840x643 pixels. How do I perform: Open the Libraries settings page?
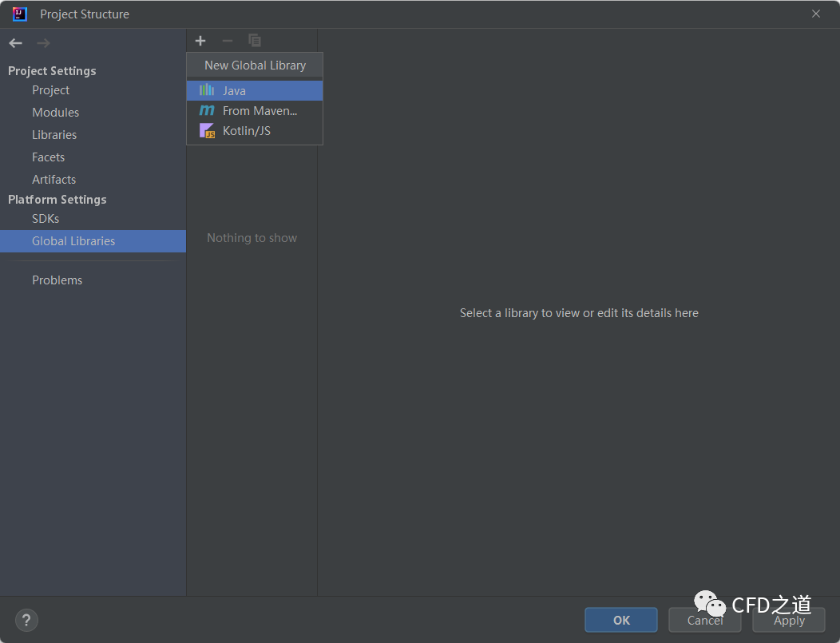click(x=54, y=135)
